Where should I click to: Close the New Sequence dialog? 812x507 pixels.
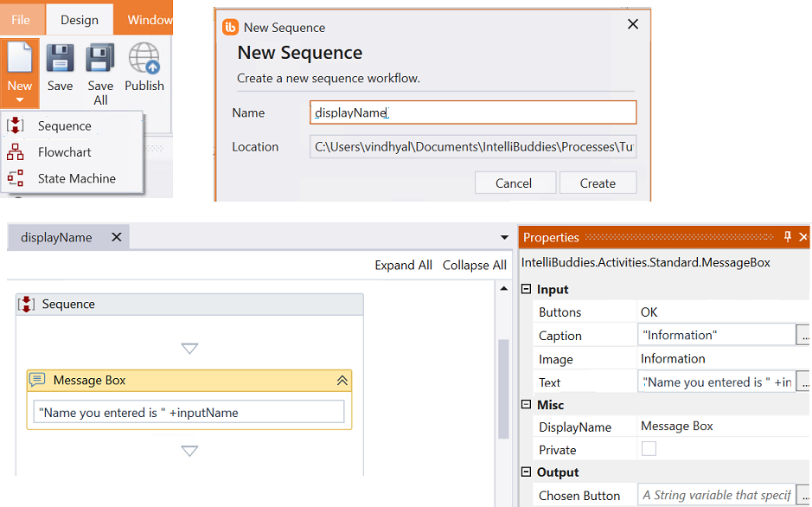633,24
